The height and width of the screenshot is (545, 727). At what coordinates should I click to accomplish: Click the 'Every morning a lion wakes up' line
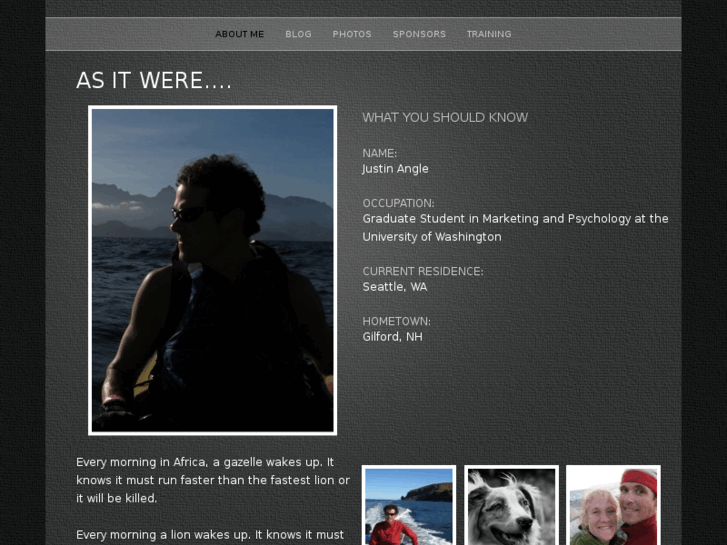coord(210,535)
